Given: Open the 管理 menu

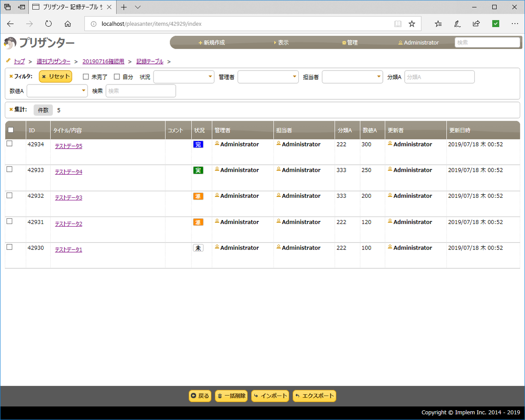Looking at the screenshot, I should 350,42.
